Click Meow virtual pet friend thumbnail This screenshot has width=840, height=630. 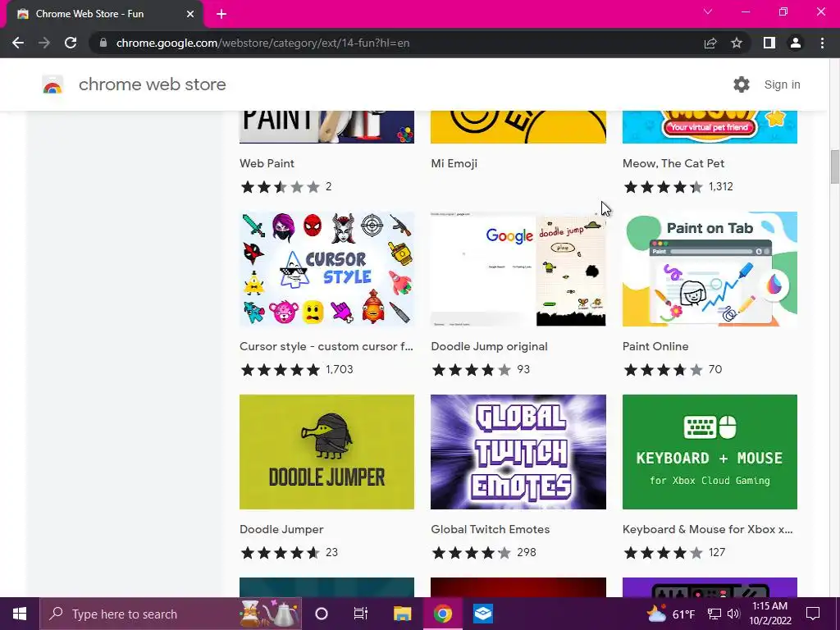coord(710,127)
